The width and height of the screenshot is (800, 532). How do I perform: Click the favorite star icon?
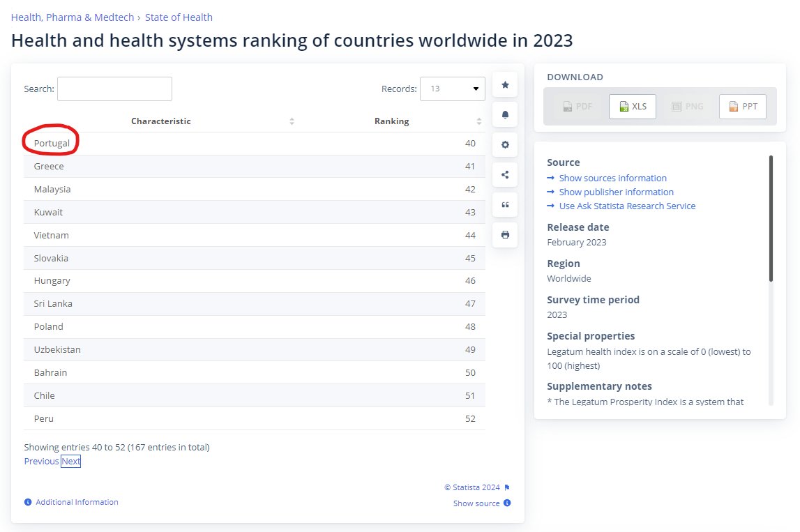(x=504, y=84)
